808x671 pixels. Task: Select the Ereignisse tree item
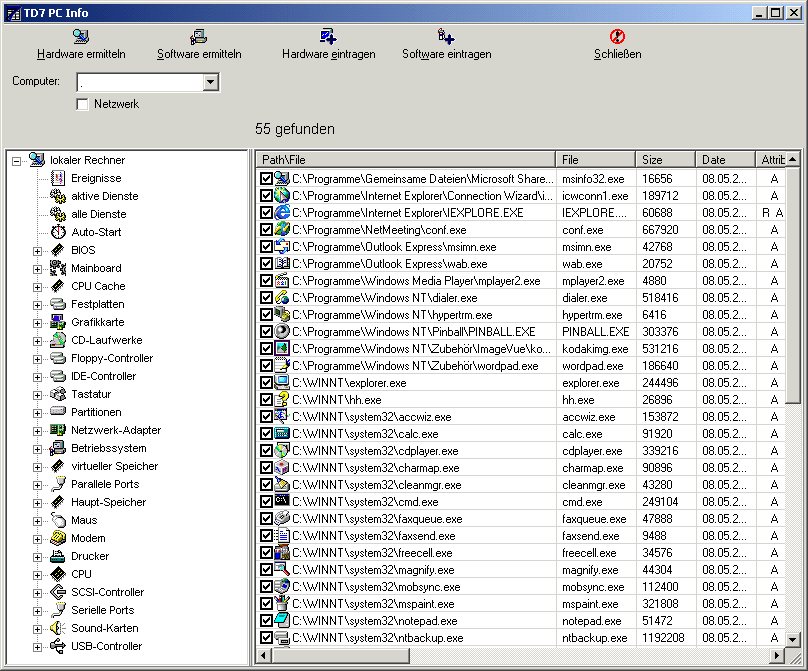click(x=95, y=178)
